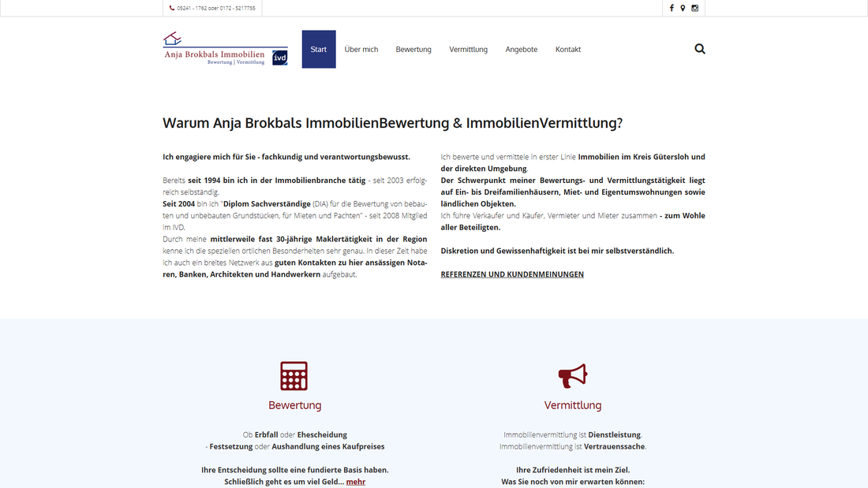Open the Bewertung navigation item
Viewport: 868px width, 488px height.
[x=413, y=49]
